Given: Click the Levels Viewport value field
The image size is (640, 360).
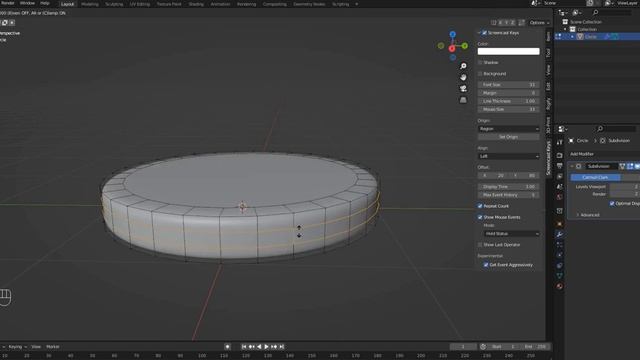Looking at the screenshot, I should click(624, 187).
